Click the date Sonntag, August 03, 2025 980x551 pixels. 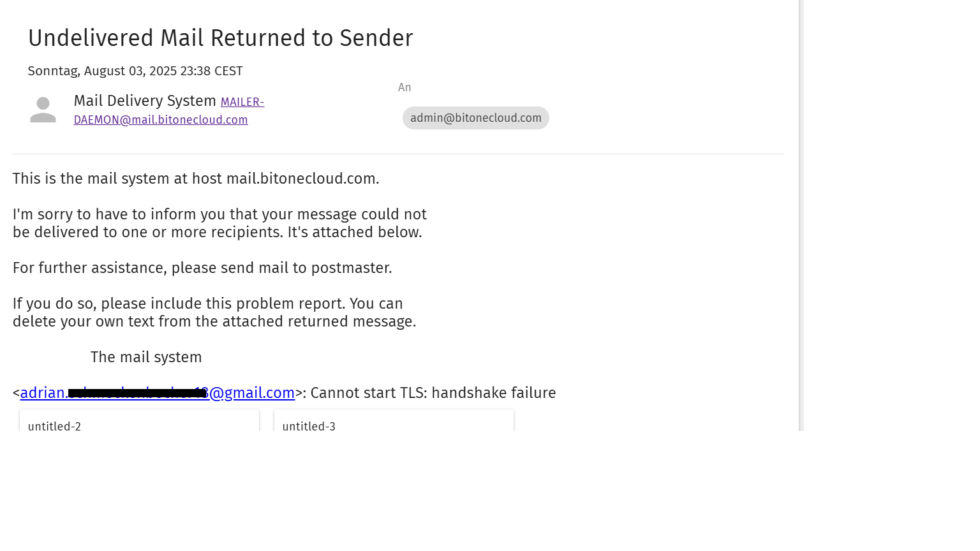point(135,71)
